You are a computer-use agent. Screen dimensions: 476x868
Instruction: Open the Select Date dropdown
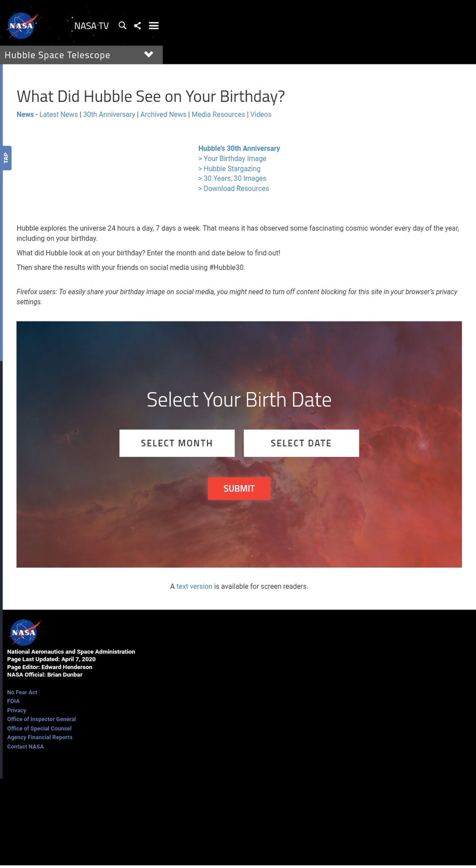(x=301, y=443)
